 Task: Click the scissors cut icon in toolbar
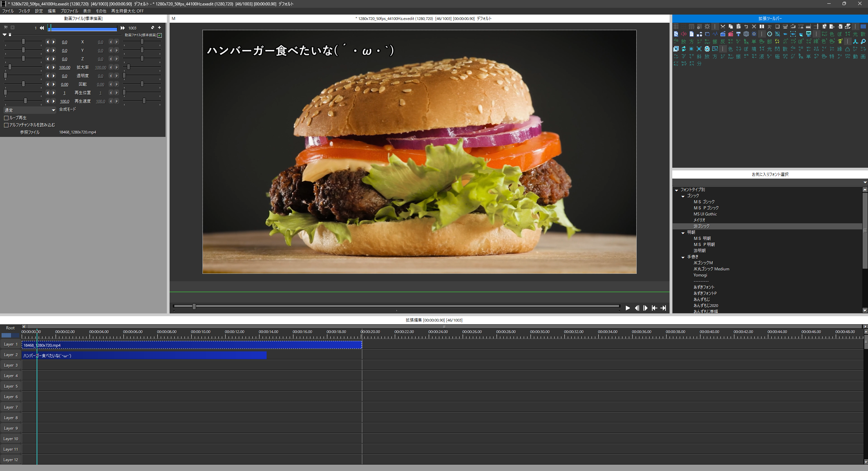[723, 26]
